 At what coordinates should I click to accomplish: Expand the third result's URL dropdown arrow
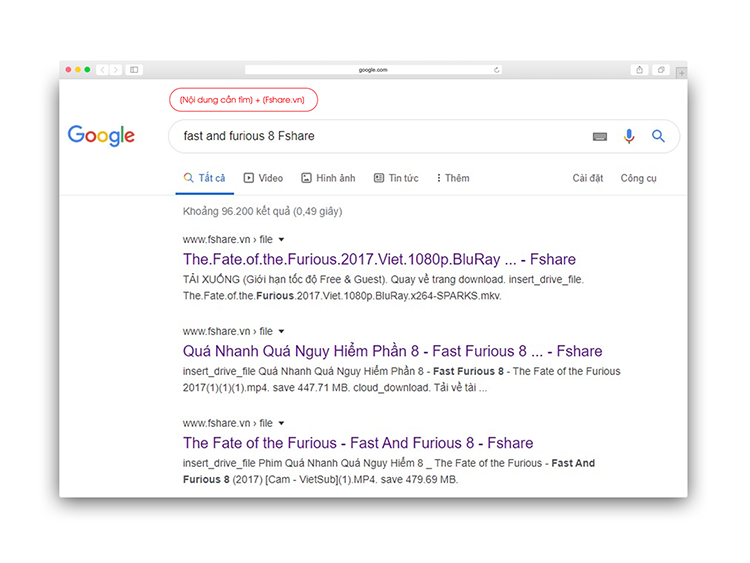[x=282, y=423]
